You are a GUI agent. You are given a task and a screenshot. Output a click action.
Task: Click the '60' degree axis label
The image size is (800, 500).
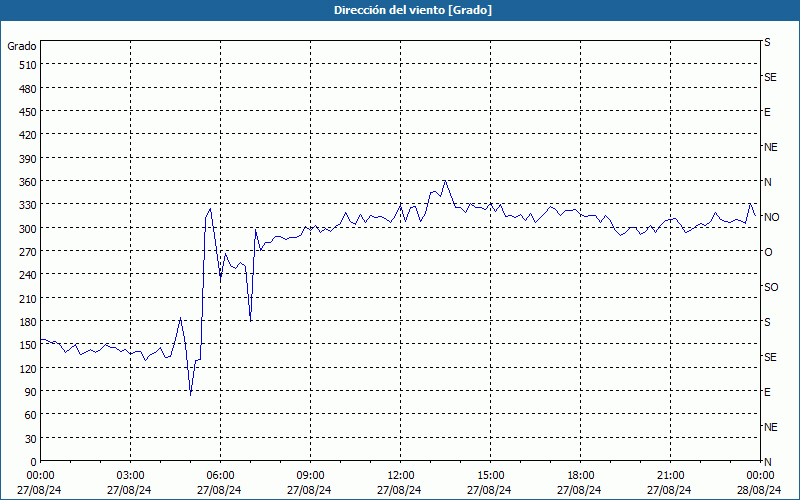coord(31,416)
